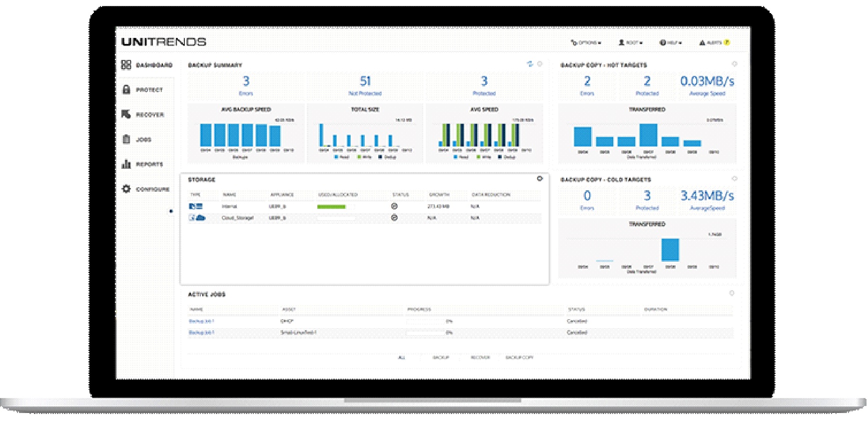Open the Active Jobs panel settings gear
868x426 pixels.
point(732,293)
